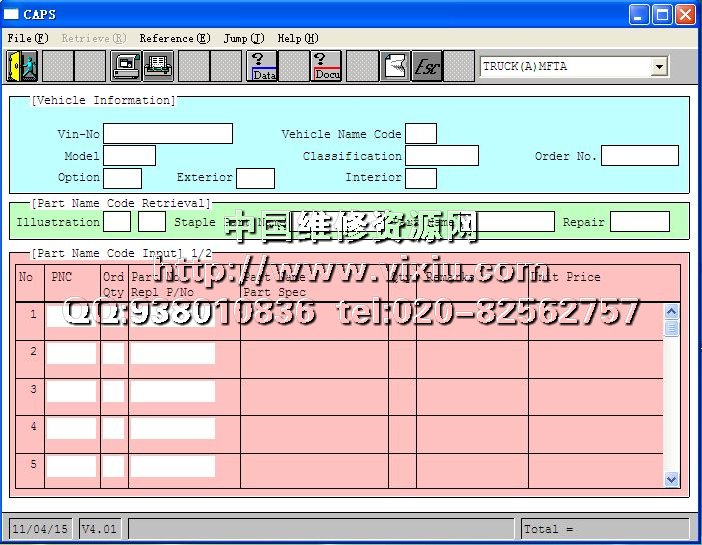Open the Jump menu
702x545 pixels.
243,38
